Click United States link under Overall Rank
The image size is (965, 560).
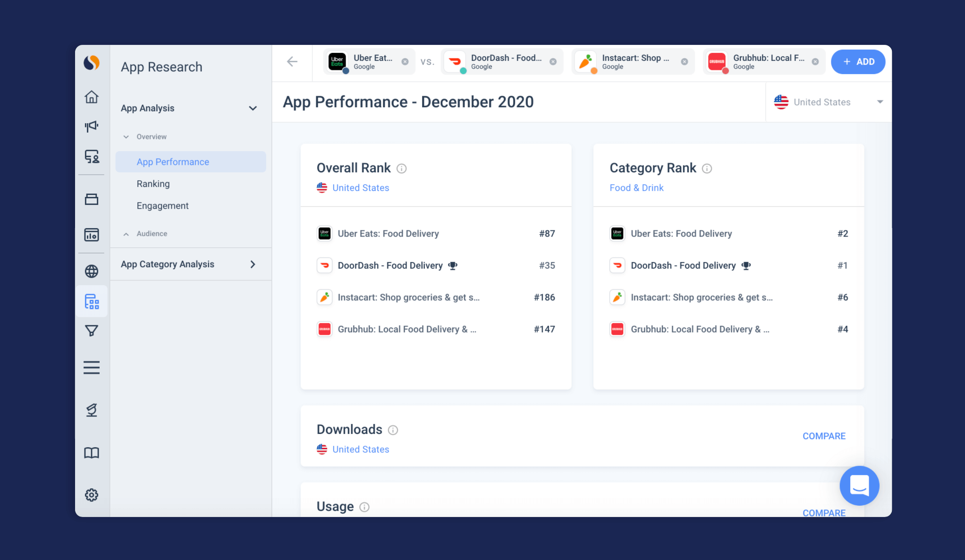coord(361,188)
